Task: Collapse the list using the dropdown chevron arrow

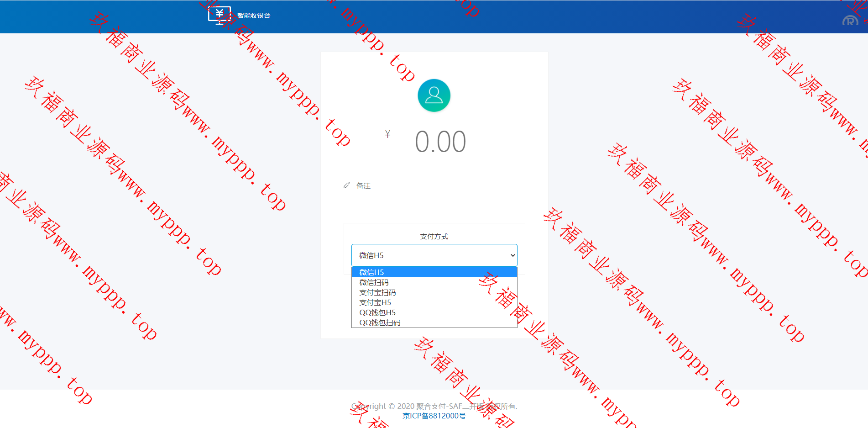Action: coord(512,255)
